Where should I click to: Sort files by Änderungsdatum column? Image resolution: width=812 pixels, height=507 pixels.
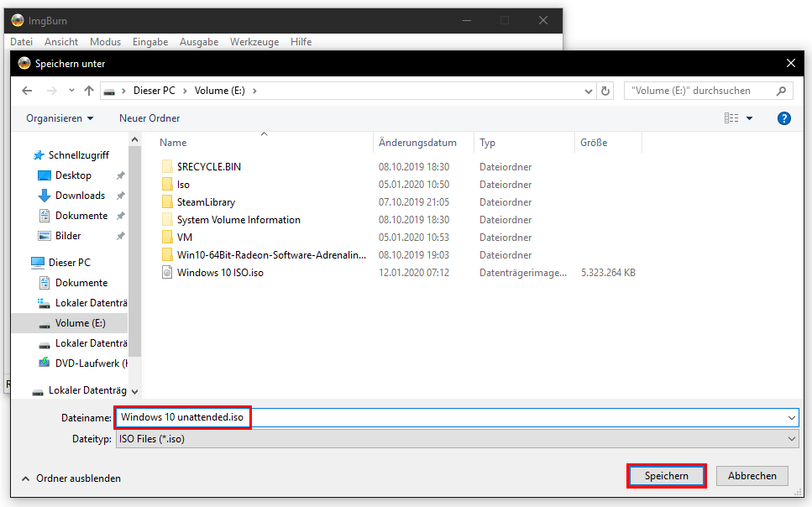point(417,143)
